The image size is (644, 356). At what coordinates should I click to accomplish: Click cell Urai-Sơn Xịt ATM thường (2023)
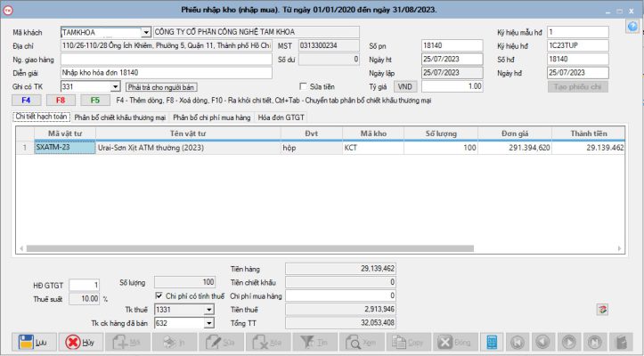[x=188, y=148]
